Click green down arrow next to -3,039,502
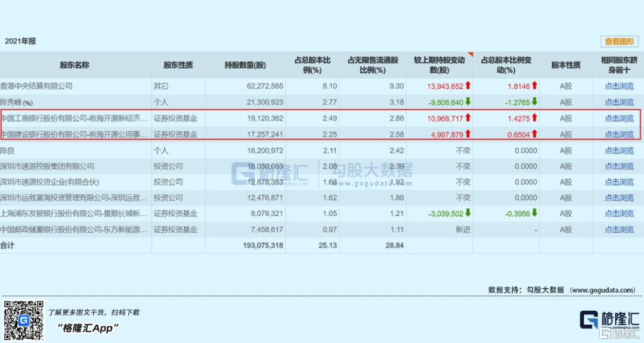Screen dimensions: 644x343 (468, 213)
